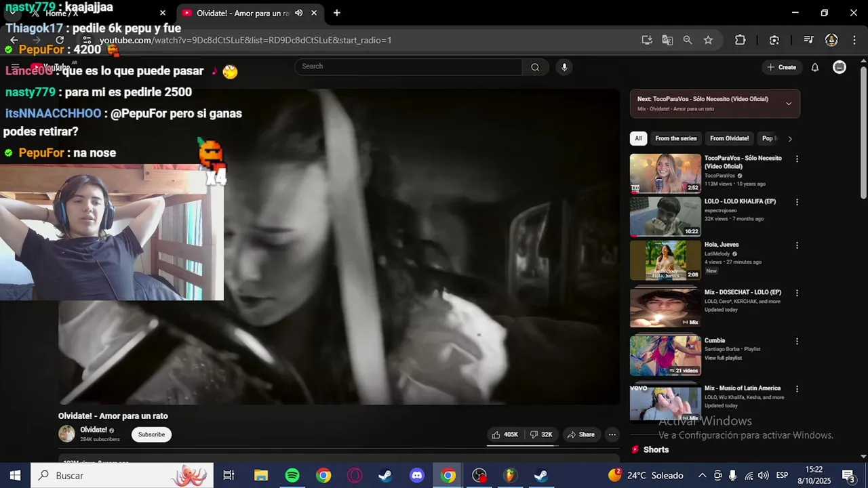Click the Share button
The width and height of the screenshot is (868, 488).
coord(581,434)
